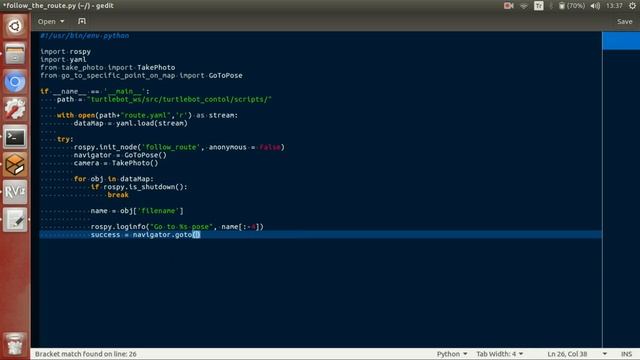Toggle the INS insert mode indicator
This screenshot has height=360, width=640.
[x=627, y=354]
